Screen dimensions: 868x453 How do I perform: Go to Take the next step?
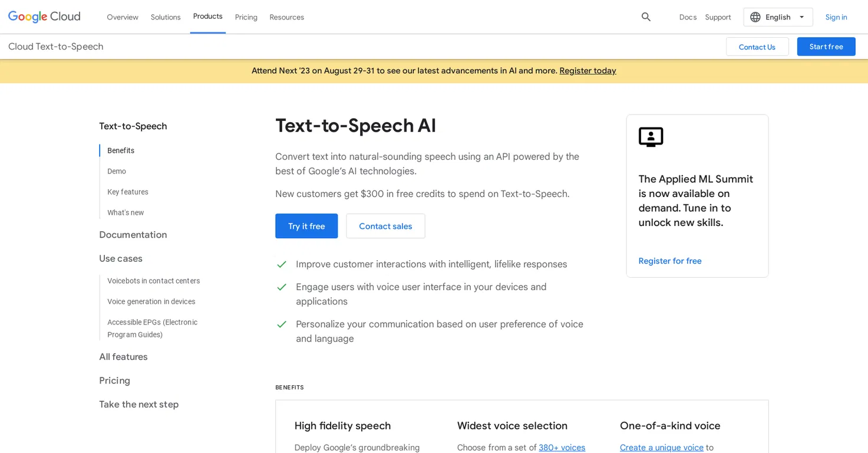139,405
